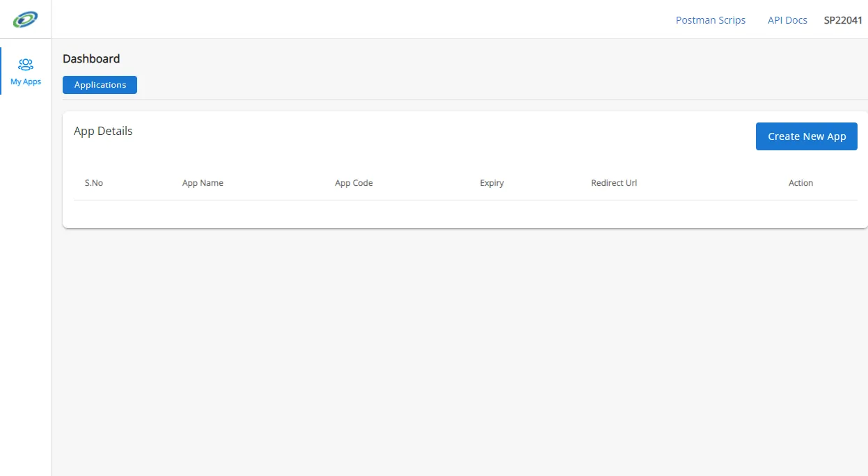Click the Dashboard page heading
Image resolution: width=868 pixels, height=476 pixels.
click(91, 59)
